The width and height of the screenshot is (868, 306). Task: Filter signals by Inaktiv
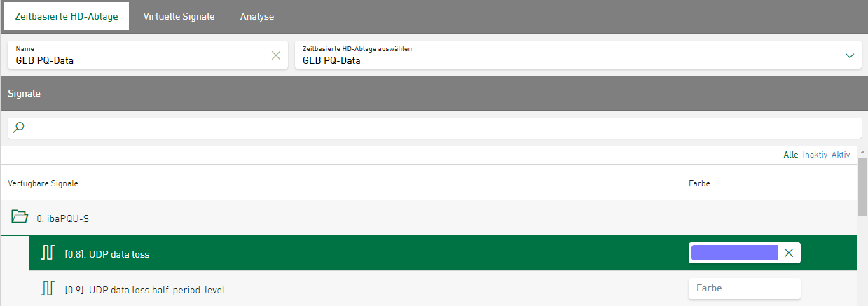815,155
